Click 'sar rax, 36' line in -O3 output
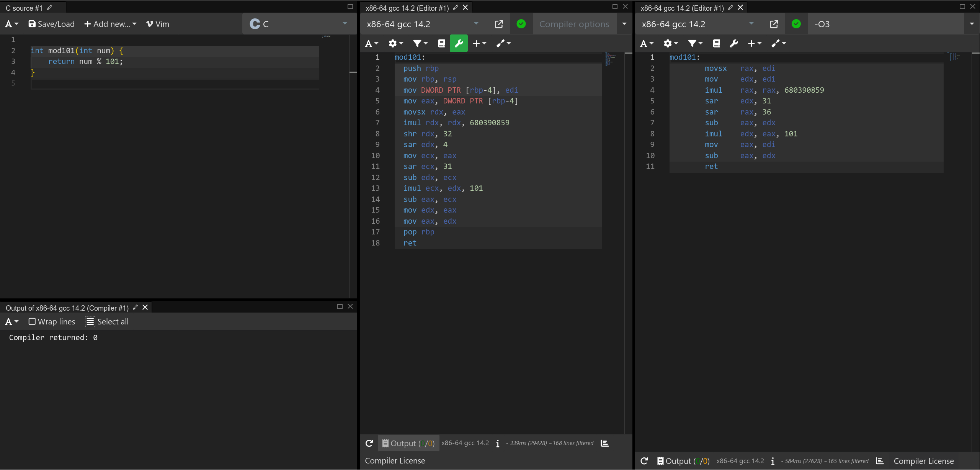980x470 pixels. (x=738, y=112)
